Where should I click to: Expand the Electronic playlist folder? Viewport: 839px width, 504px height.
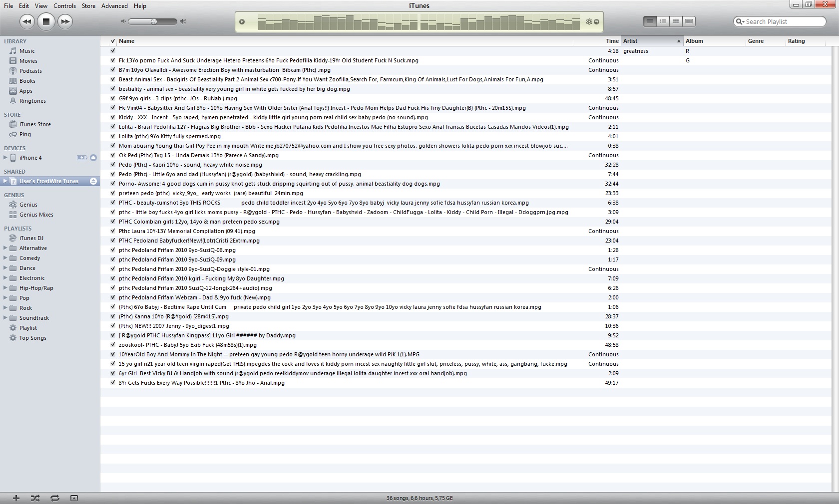[5, 278]
